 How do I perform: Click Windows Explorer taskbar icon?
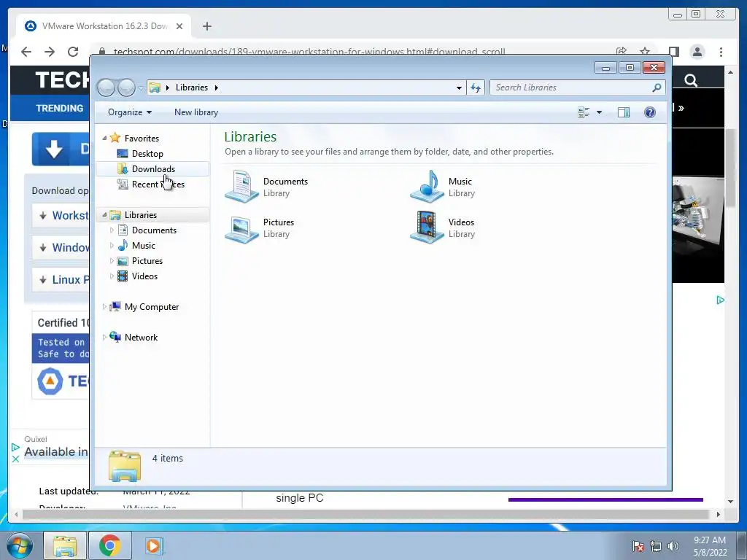click(x=65, y=545)
